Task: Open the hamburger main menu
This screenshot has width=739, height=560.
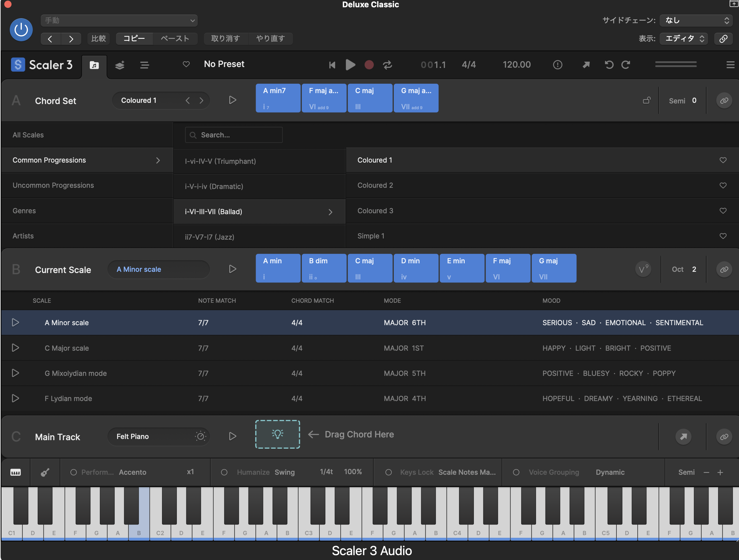Action: click(730, 65)
